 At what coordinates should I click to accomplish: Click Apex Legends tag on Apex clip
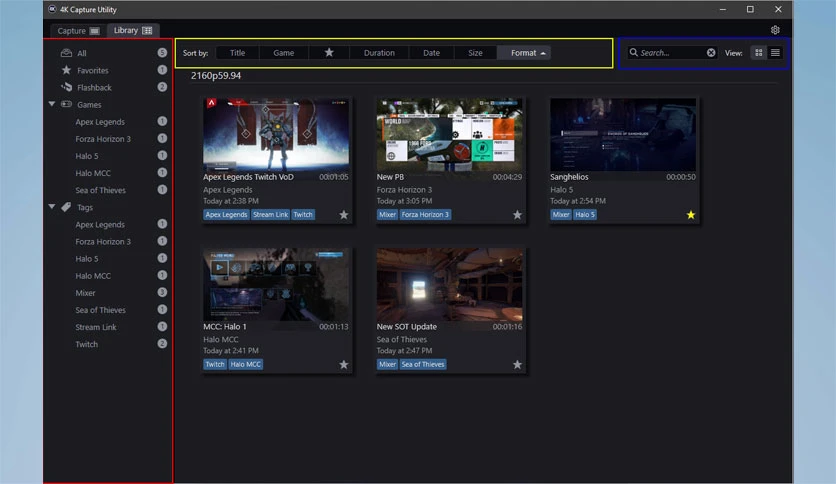point(226,214)
